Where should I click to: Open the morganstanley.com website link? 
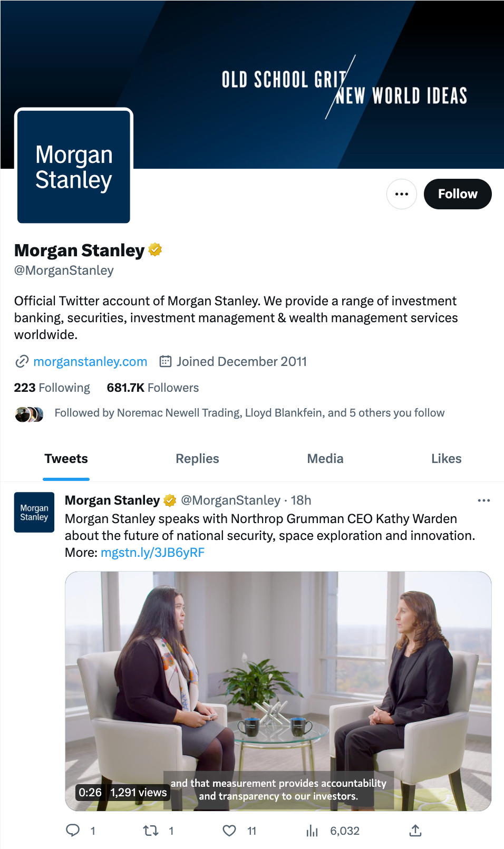(x=90, y=362)
